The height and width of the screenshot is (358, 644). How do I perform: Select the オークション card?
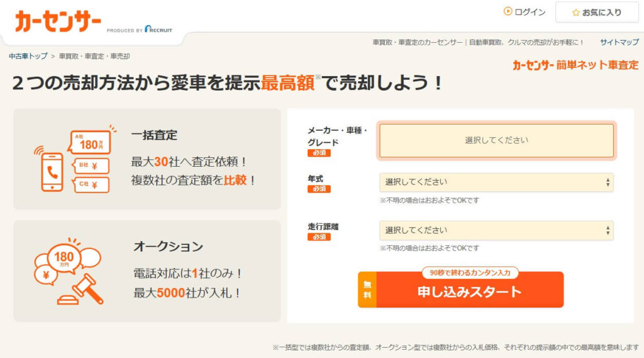[147, 271]
